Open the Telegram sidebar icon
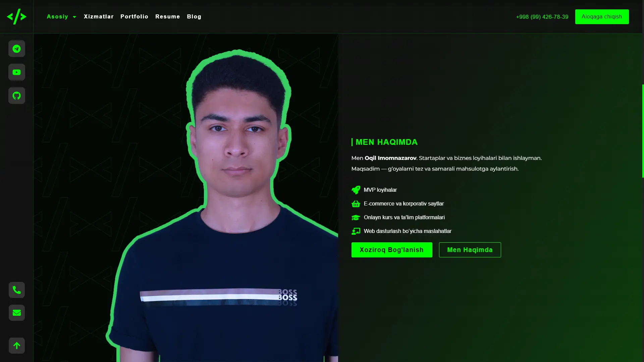 (16, 49)
